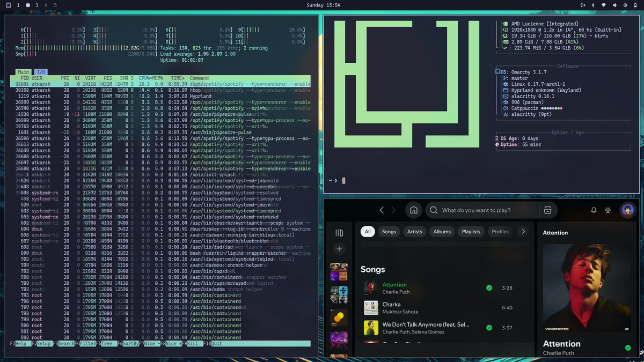The width and height of the screenshot is (644, 362).
Task: Click the Attention song cover thumbnail in Songs list
Action: click(x=371, y=288)
